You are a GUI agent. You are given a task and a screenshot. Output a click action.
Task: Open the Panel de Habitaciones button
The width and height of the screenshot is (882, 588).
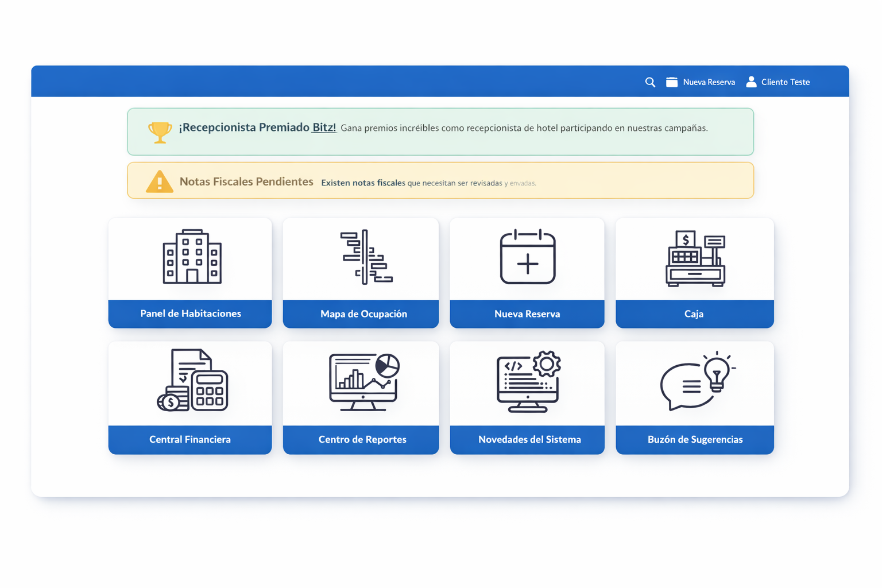(x=190, y=314)
